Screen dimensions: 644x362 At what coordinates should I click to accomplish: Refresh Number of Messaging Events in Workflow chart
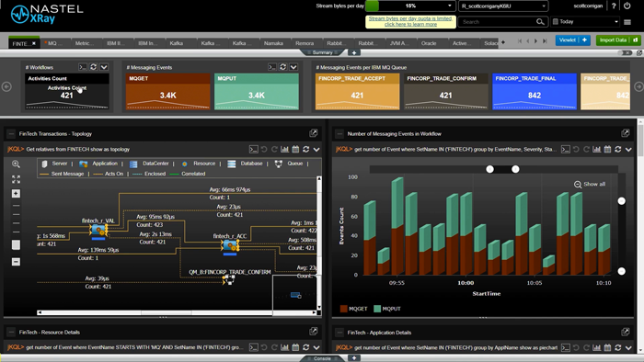(x=617, y=149)
